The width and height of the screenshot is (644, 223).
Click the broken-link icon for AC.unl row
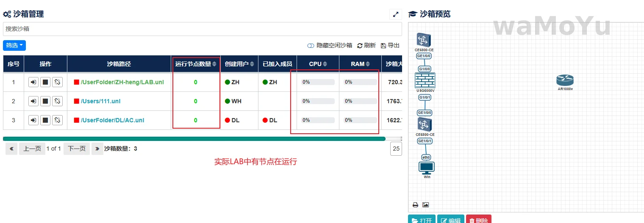pos(57,120)
